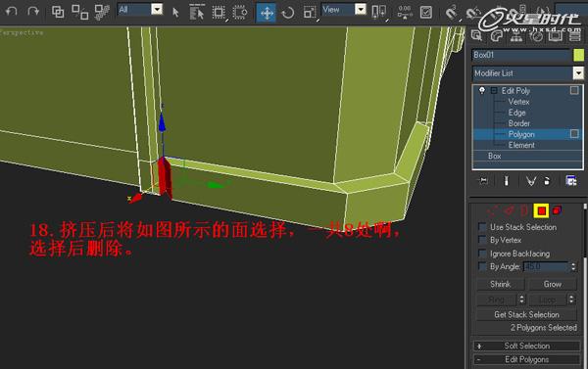Click the Shrink button
Viewport: 588px width, 369px height.
coord(500,285)
